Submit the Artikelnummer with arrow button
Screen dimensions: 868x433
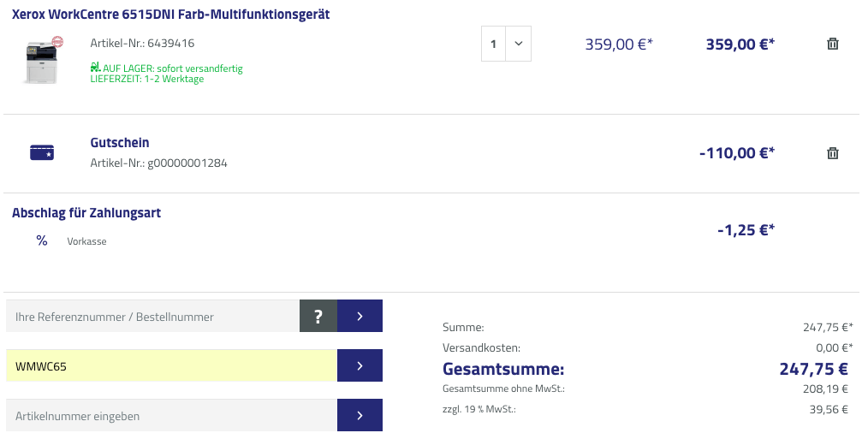pyautogui.click(x=360, y=416)
